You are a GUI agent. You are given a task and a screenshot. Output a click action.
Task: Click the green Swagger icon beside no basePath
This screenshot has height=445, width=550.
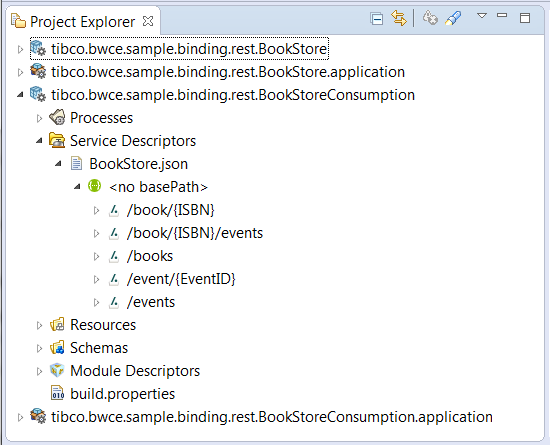click(94, 186)
